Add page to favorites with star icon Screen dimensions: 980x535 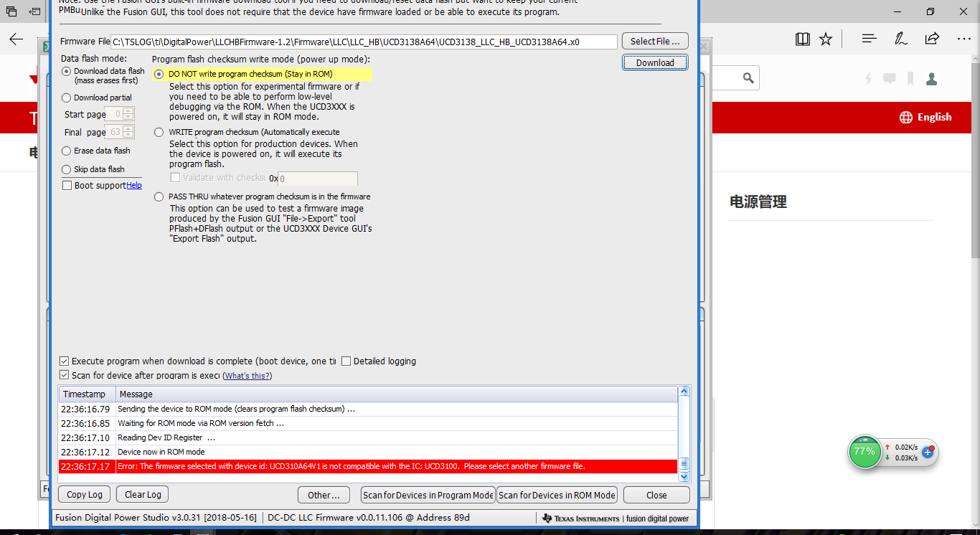826,39
